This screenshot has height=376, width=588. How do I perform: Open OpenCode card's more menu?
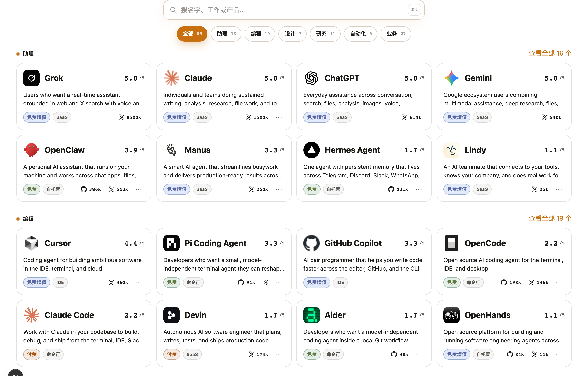pos(559,283)
